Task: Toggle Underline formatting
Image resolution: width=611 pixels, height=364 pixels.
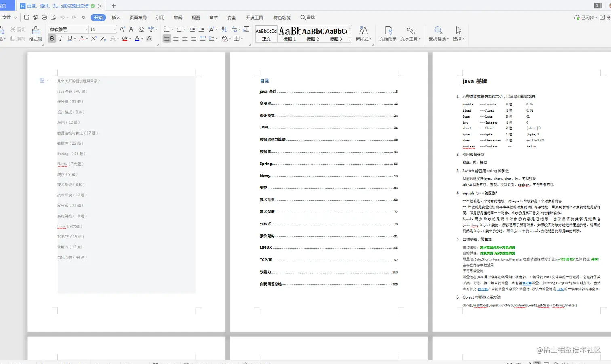Action: click(x=70, y=38)
